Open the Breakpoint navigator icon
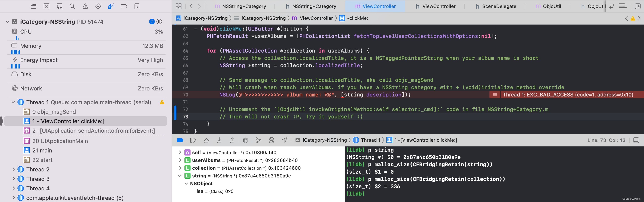 124,6
